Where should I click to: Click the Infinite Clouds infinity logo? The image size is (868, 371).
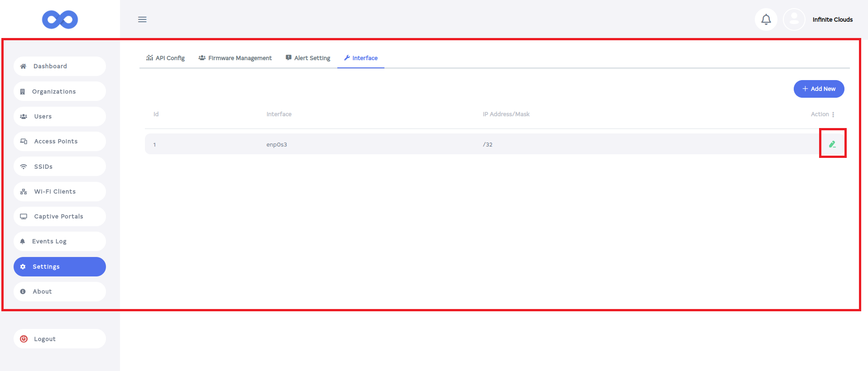pyautogui.click(x=60, y=19)
